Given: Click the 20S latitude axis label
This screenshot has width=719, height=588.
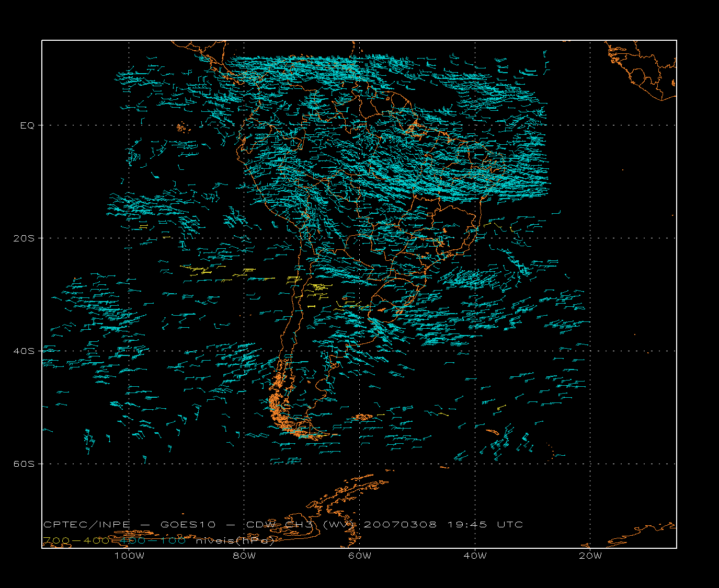Looking at the screenshot, I should [24, 238].
